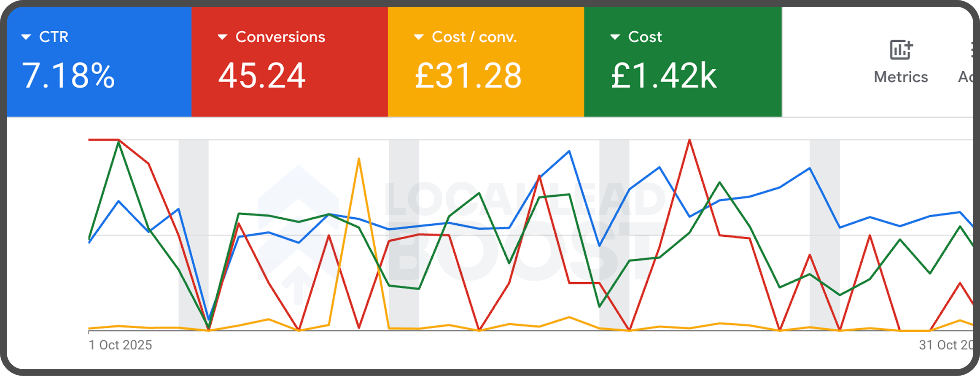Click the arrow icon on the Cost / conv. card
980x376 pixels.
click(x=418, y=37)
